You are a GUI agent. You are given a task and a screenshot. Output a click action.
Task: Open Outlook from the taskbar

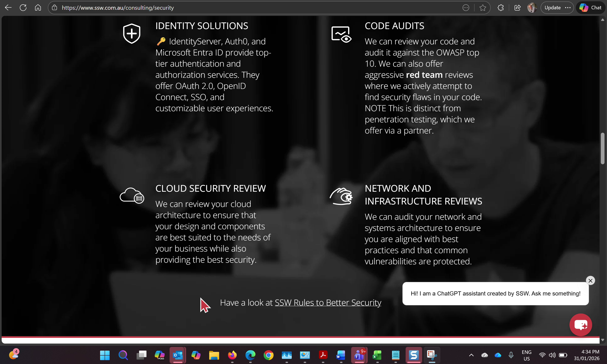[x=178, y=355]
